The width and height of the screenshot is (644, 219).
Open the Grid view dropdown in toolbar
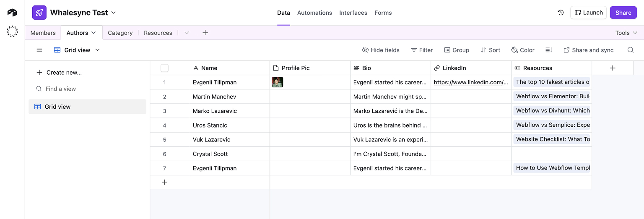pyautogui.click(x=77, y=50)
